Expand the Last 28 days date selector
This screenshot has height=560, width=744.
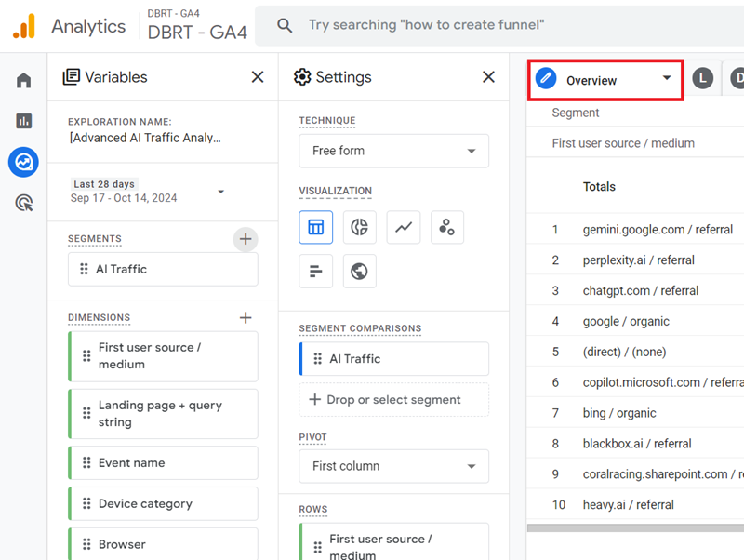click(220, 190)
